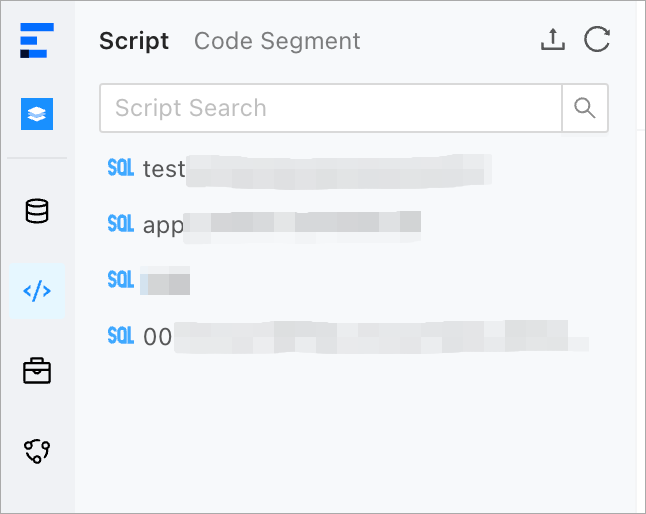Screen dimensions: 646x514
Task: Click the SQL icon of the third script
Action: pyautogui.click(x=121, y=281)
